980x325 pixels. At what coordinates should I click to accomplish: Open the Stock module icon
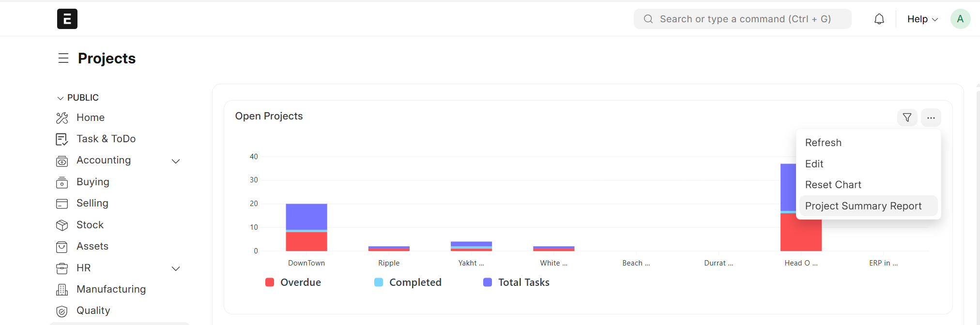[62, 225]
